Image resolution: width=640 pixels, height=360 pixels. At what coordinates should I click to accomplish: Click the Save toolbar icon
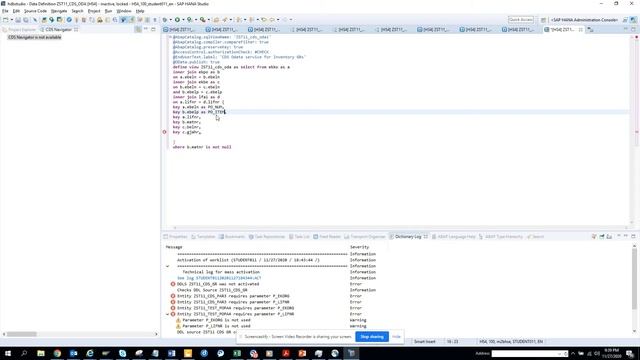tap(18, 20)
